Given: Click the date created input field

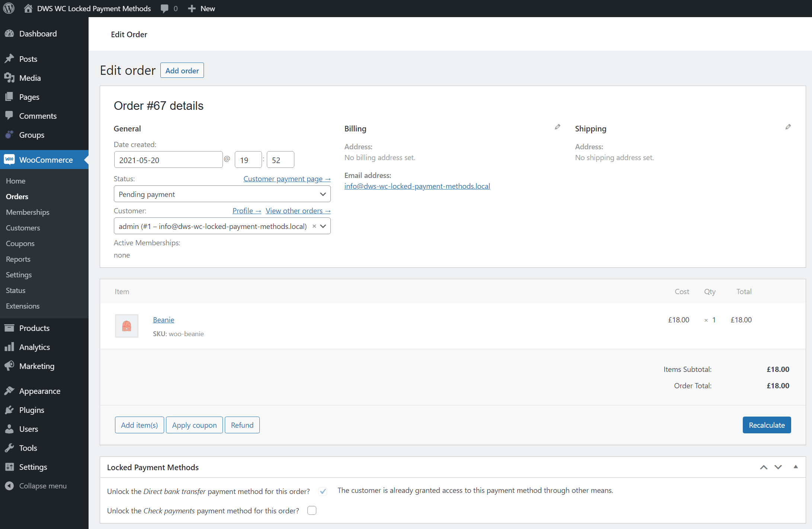Looking at the screenshot, I should (168, 160).
